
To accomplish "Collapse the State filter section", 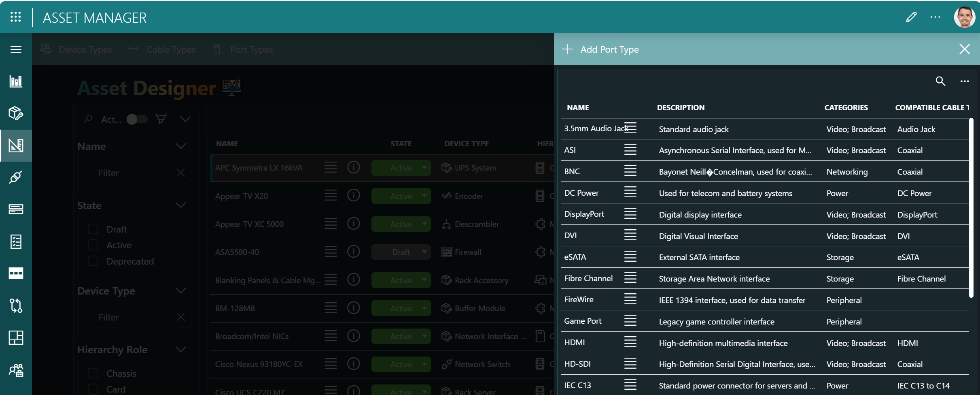I will (181, 205).
